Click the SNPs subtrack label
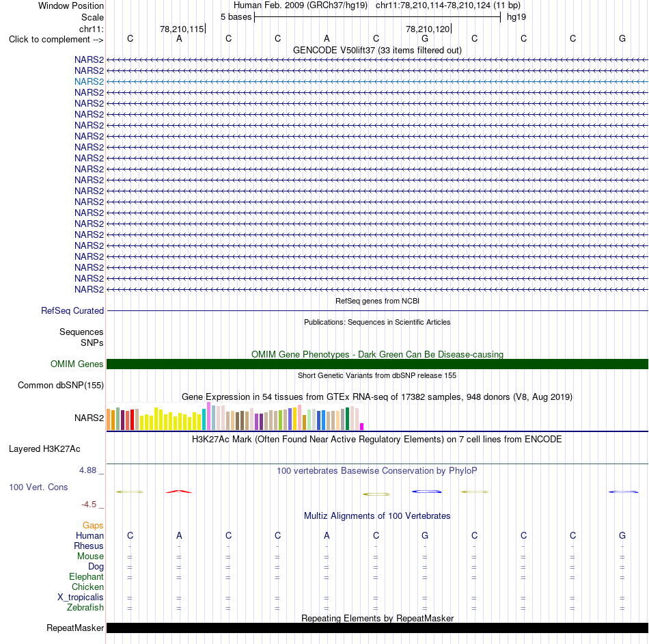Image resolution: width=649 pixels, height=644 pixels. coord(92,343)
